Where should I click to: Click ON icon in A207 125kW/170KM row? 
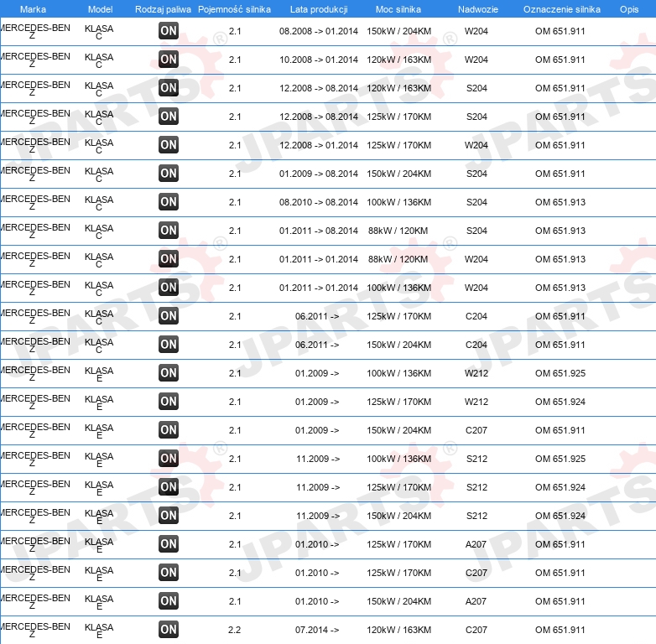pyautogui.click(x=169, y=543)
